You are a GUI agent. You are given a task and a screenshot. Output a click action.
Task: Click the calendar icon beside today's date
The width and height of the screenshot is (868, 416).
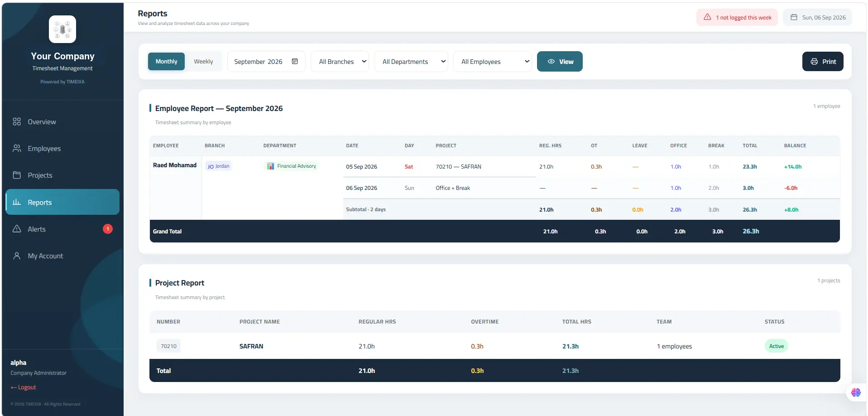[794, 17]
